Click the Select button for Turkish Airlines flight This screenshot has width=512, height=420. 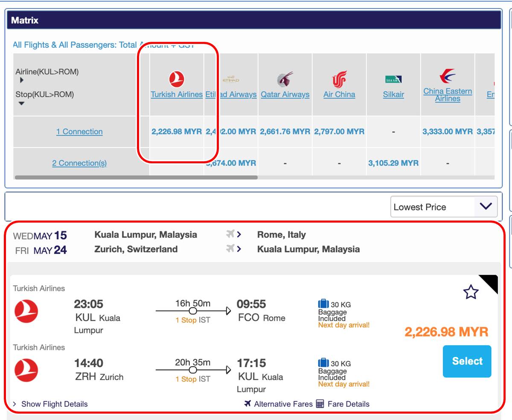point(467,361)
